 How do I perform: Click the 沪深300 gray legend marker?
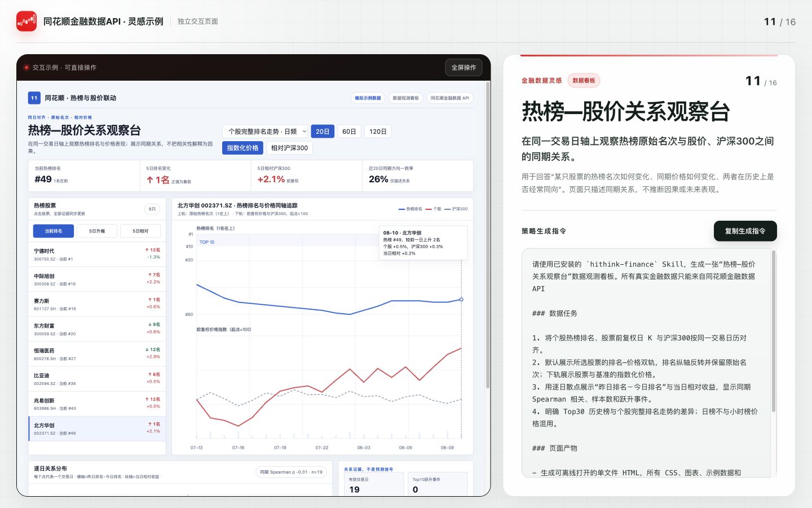(447, 209)
